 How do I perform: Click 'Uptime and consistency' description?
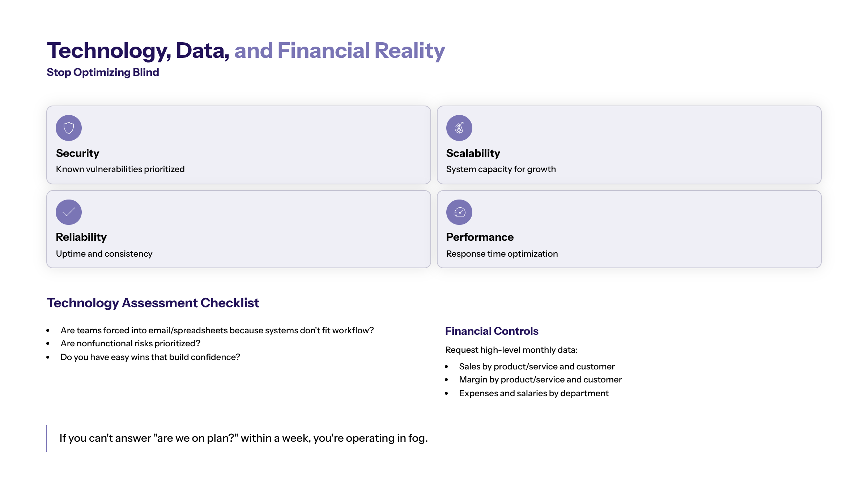click(x=104, y=254)
